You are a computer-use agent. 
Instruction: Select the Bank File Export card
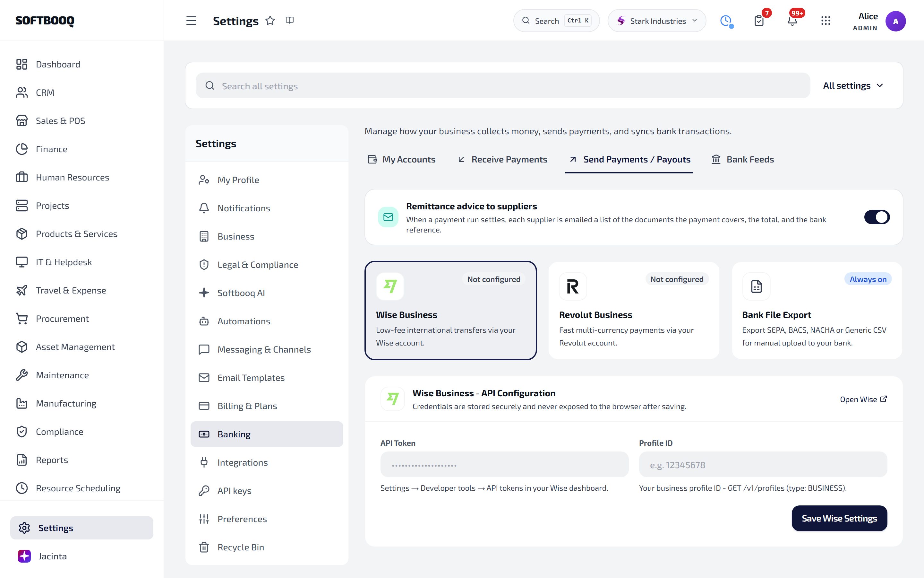[x=817, y=311]
